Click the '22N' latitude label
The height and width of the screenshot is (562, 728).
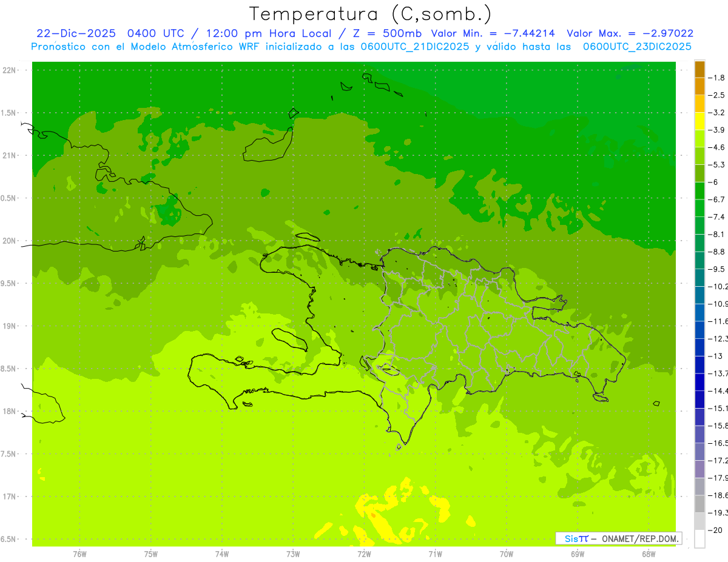point(9,70)
